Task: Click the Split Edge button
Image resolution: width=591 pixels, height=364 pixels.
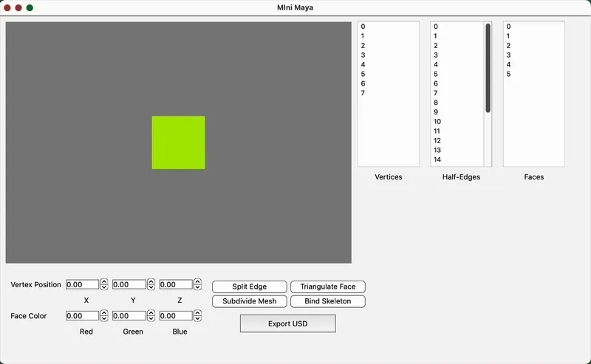Action: click(x=249, y=286)
